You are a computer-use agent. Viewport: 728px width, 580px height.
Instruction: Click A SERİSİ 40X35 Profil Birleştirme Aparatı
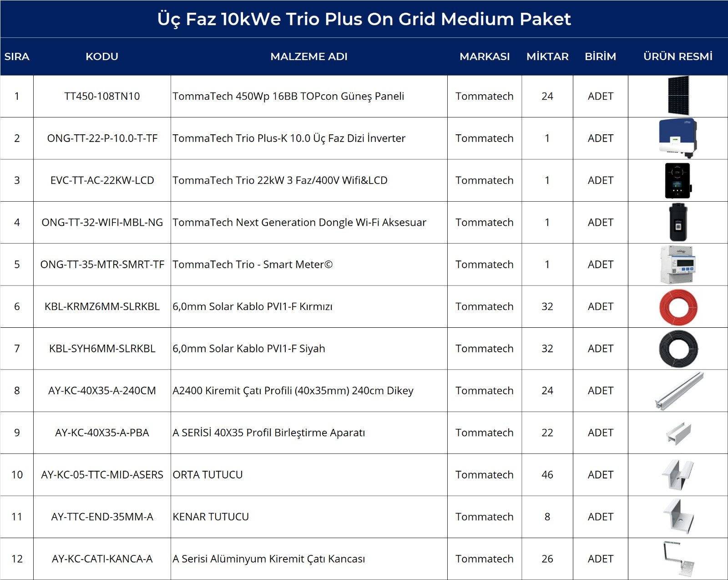coord(268,432)
